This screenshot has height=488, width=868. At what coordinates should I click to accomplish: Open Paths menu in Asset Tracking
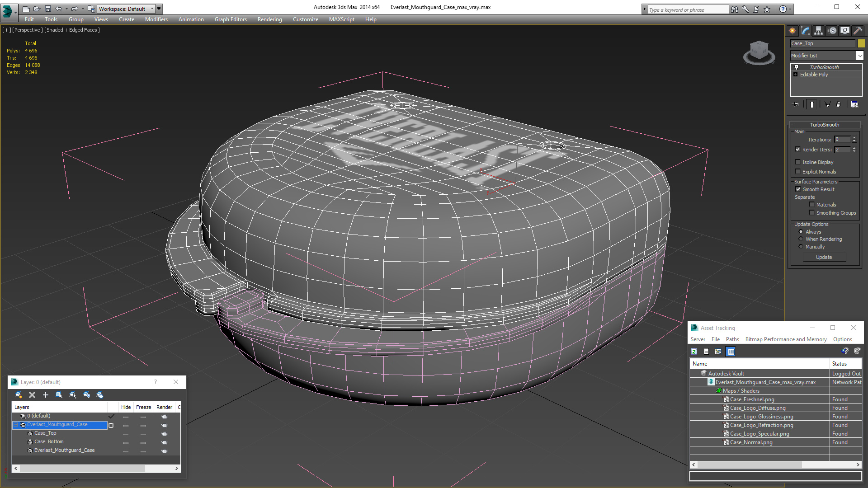(732, 339)
